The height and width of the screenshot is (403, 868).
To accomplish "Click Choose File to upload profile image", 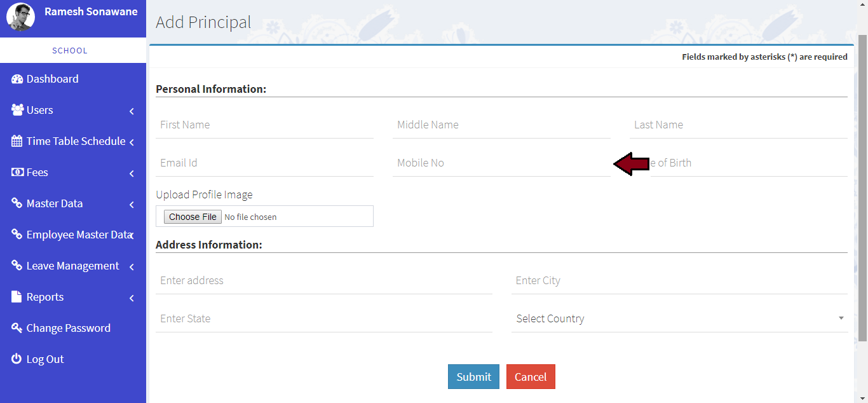I will (193, 217).
